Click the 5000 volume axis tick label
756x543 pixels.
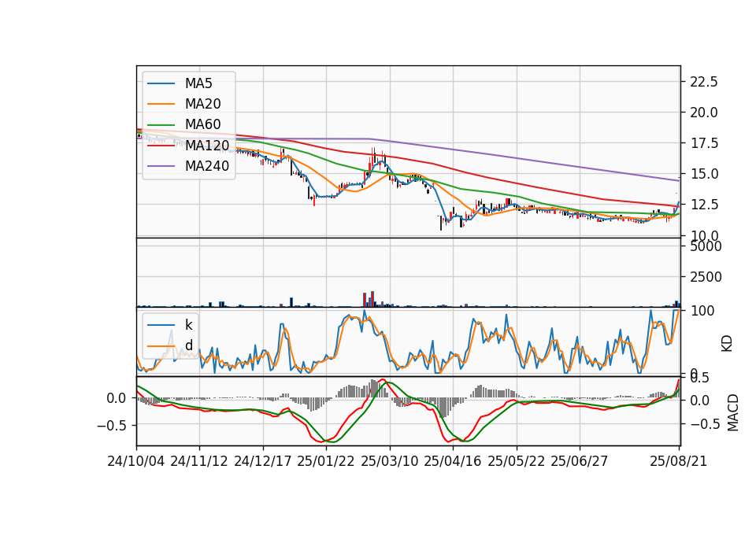[x=706, y=246]
